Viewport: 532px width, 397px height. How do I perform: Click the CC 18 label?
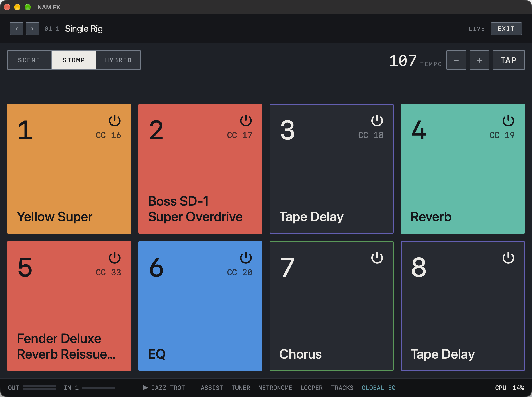click(x=371, y=135)
